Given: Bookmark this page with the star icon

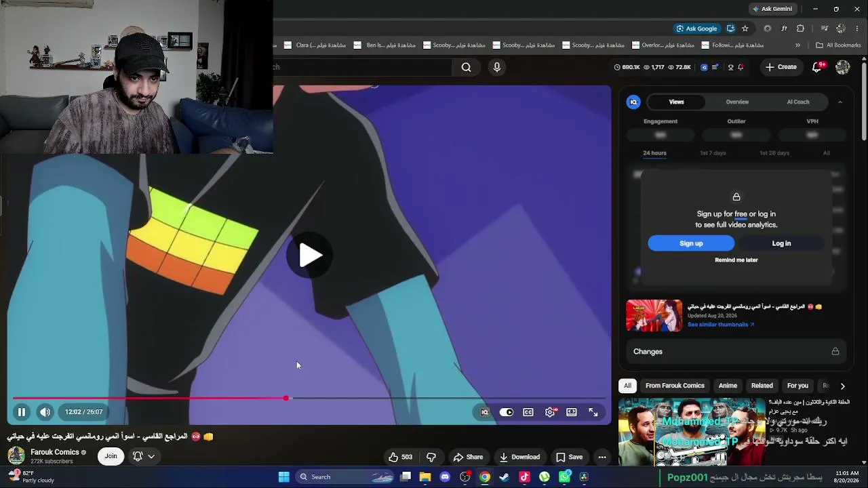Looking at the screenshot, I should pos(745,28).
